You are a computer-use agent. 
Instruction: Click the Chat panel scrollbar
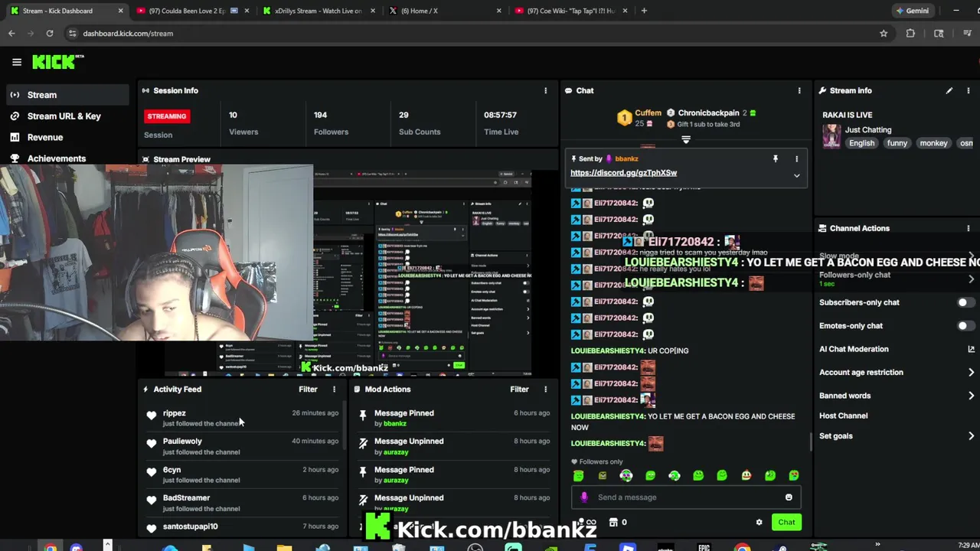click(x=811, y=442)
